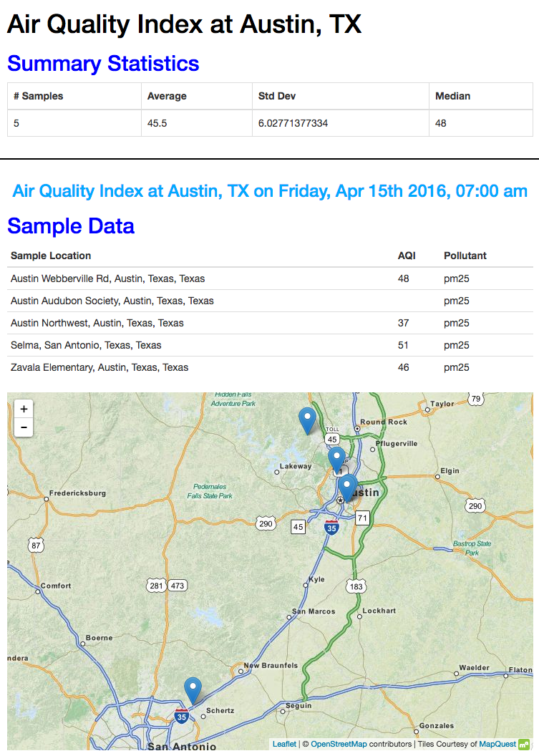Screen dimensions: 539x756
Task: Click the MapQuest logo icon
Action: coord(523,745)
